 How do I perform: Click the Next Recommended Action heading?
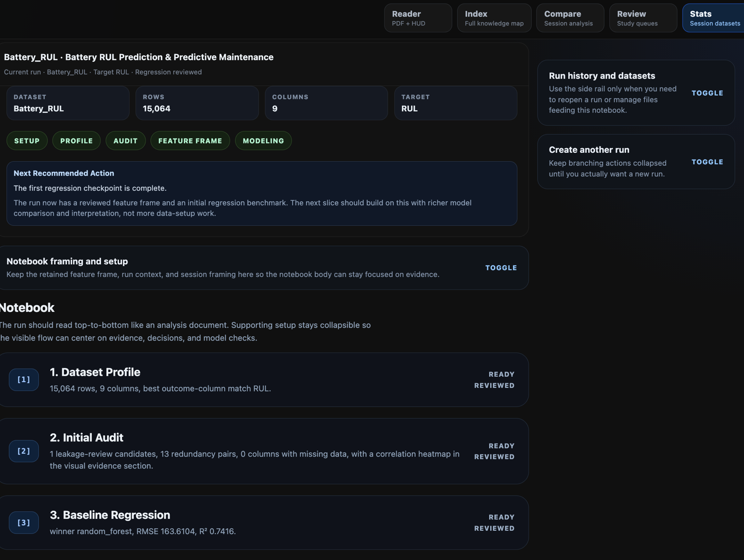coord(63,173)
